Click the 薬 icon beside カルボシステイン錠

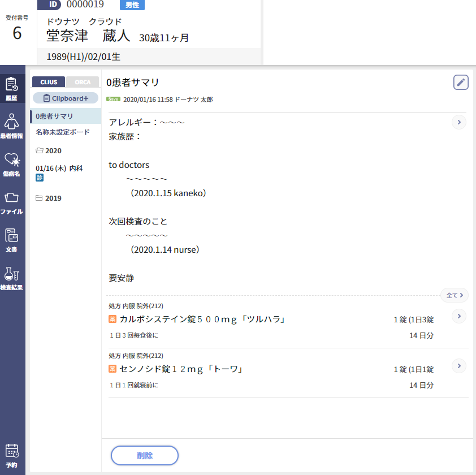coord(112,319)
